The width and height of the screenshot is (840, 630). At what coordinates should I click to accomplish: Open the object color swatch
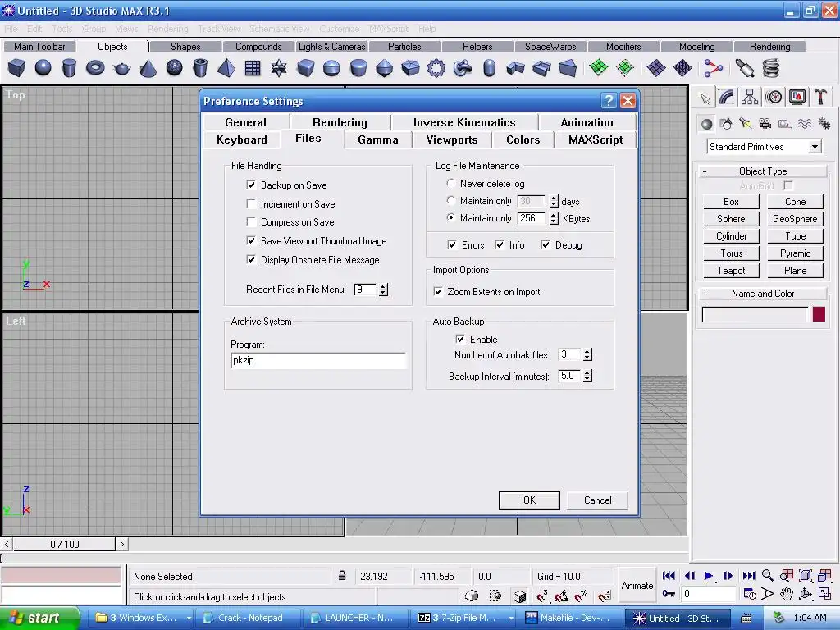pos(819,314)
